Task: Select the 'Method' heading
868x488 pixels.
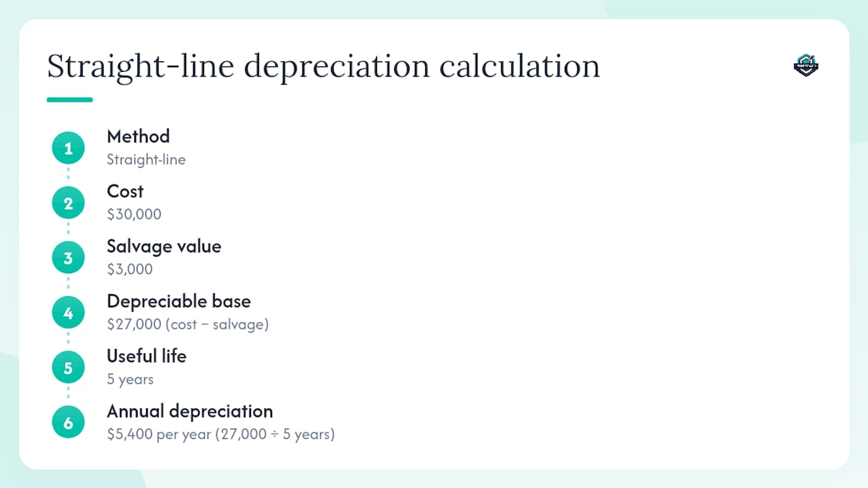Action: [138, 136]
